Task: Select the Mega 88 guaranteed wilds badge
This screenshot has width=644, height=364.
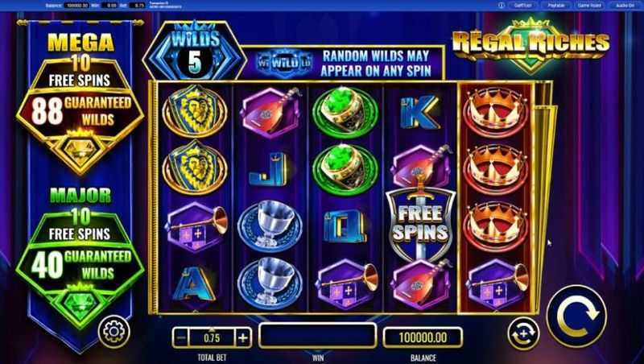Action: coord(80,110)
